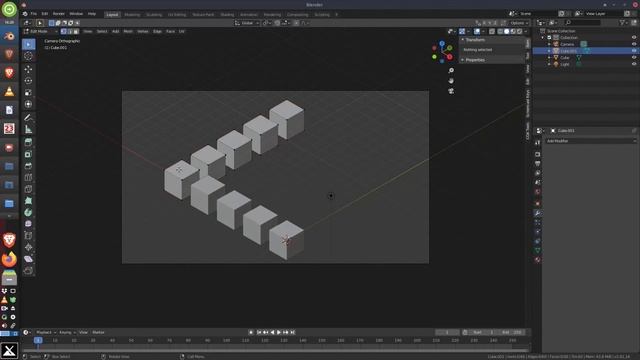Collapse the Transform panel

pyautogui.click(x=475, y=40)
